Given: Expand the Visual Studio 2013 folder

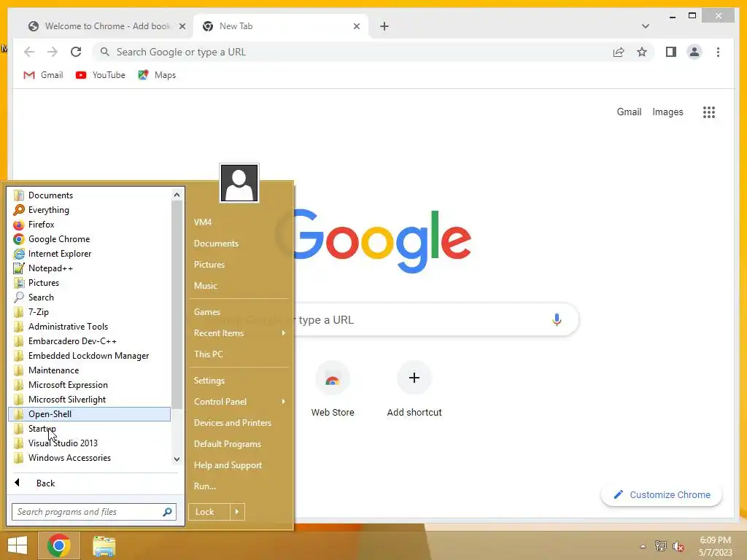Looking at the screenshot, I should point(90,443).
